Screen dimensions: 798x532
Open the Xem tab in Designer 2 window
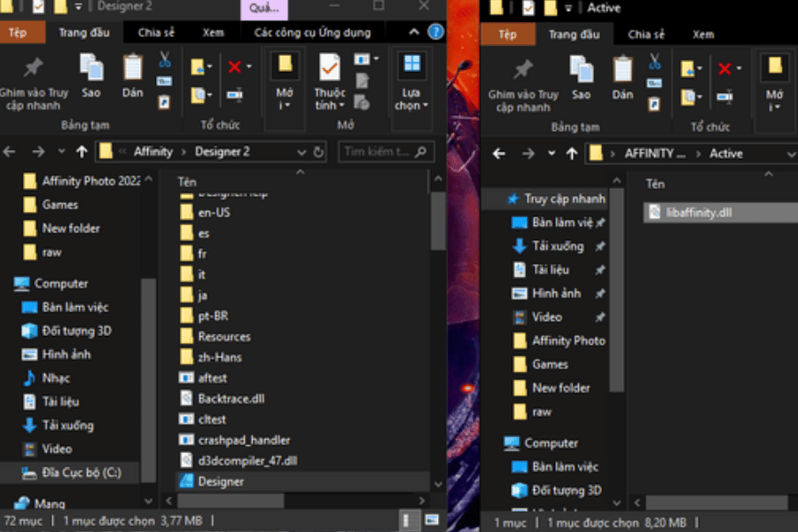[x=213, y=33]
